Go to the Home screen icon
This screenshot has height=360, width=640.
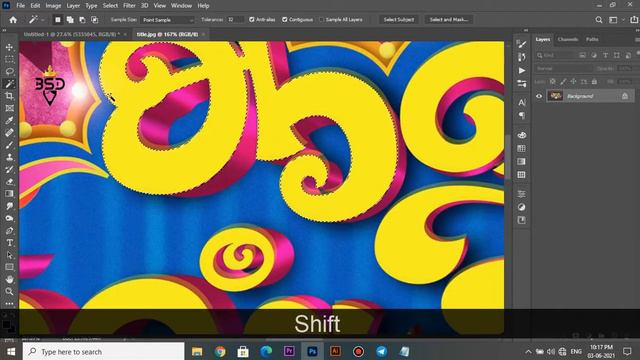(x=13, y=20)
